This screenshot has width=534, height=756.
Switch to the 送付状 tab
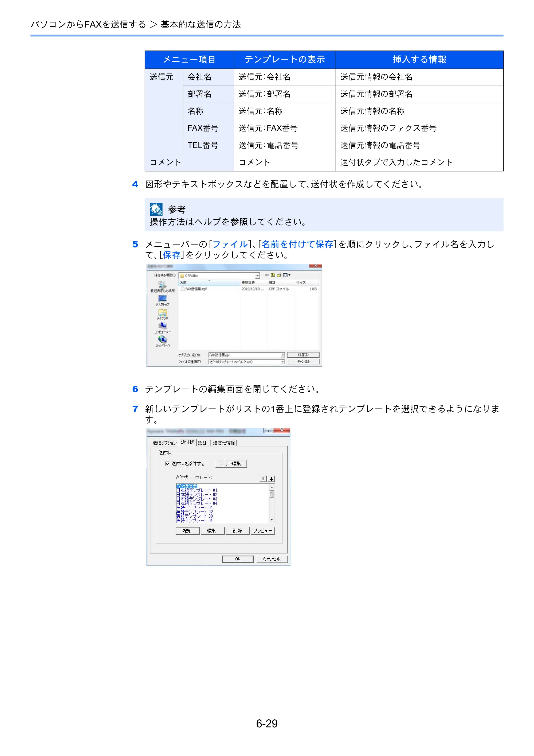tap(187, 443)
